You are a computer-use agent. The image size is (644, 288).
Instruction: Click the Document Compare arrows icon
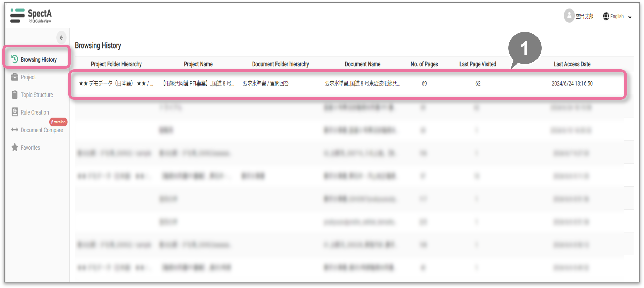coord(14,130)
